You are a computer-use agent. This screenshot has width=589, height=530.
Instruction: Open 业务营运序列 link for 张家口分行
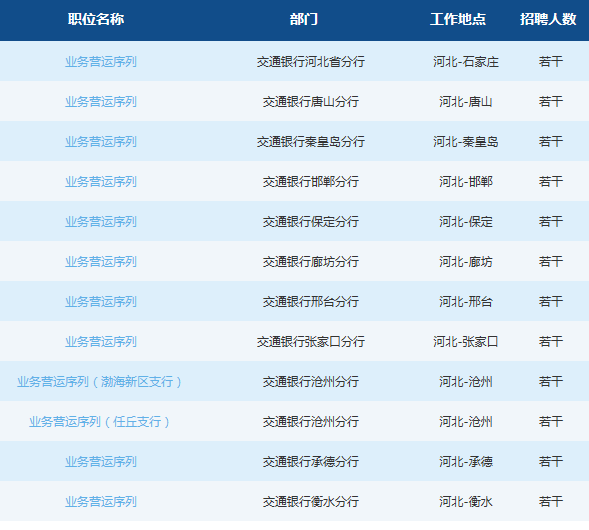[x=101, y=342]
